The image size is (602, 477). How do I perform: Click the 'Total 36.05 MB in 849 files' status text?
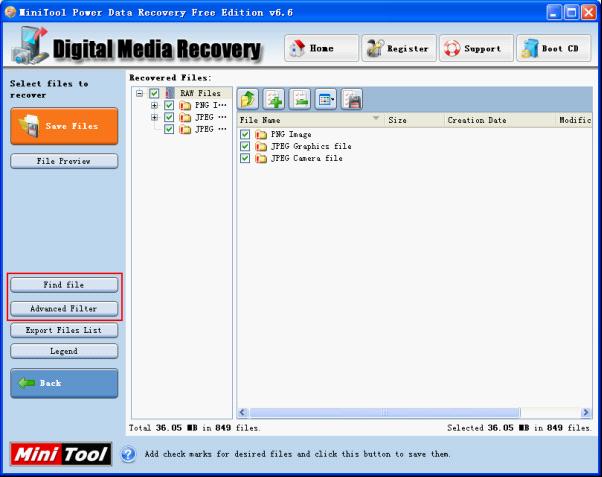click(x=194, y=428)
